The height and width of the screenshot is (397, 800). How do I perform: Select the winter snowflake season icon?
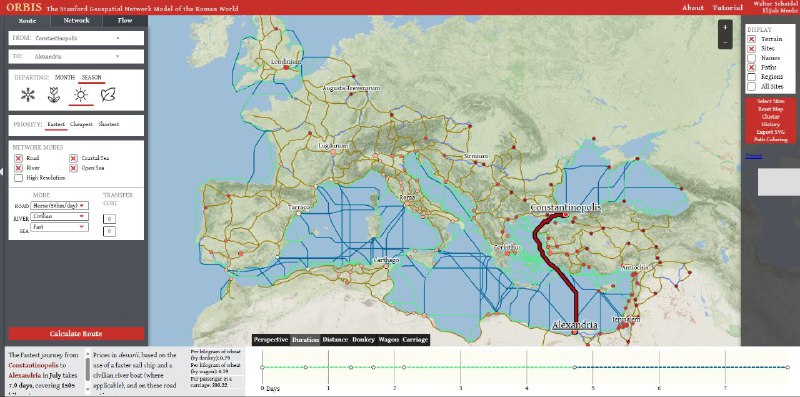click(28, 95)
